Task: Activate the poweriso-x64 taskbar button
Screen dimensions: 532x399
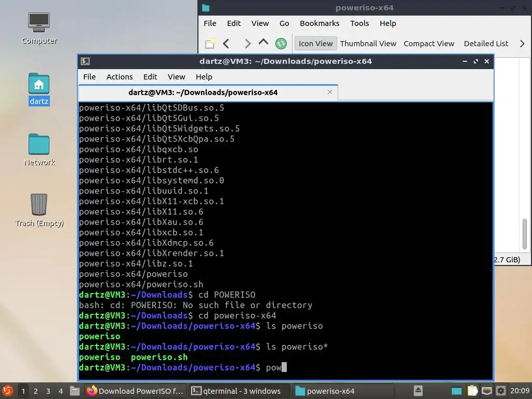Action: coord(343,391)
